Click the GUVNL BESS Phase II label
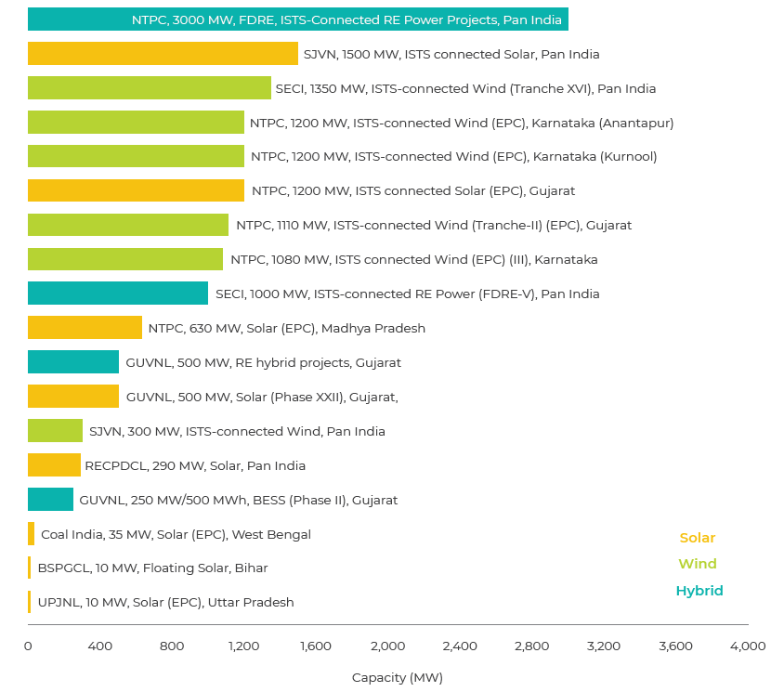This screenshot has width=784, height=692. tap(239, 500)
